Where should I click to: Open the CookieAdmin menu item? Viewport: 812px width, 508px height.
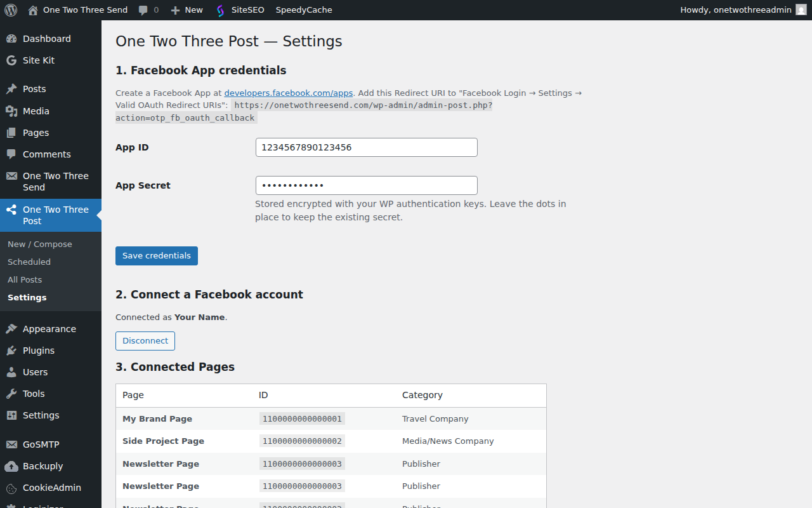[x=51, y=488]
